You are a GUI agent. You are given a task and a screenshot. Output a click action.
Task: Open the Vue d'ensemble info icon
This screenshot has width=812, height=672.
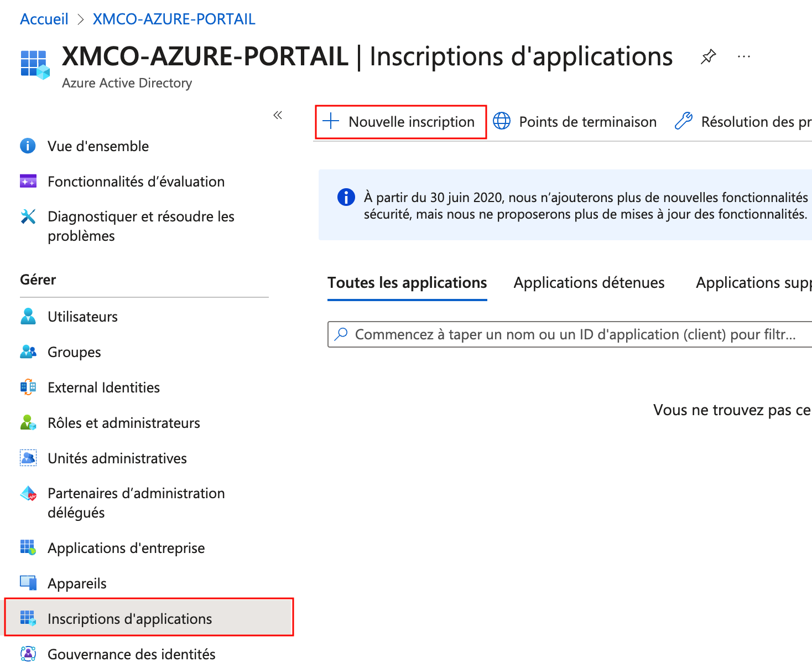pyautogui.click(x=28, y=146)
